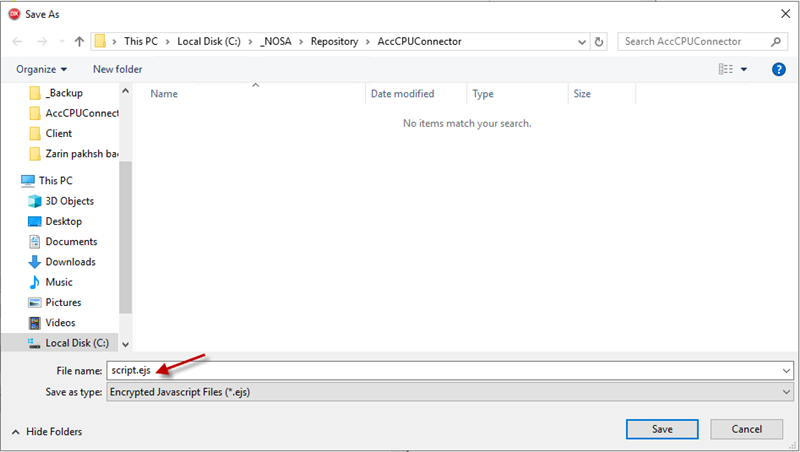Open the Help question mark icon
The width and height of the screenshot is (800, 452).
778,69
